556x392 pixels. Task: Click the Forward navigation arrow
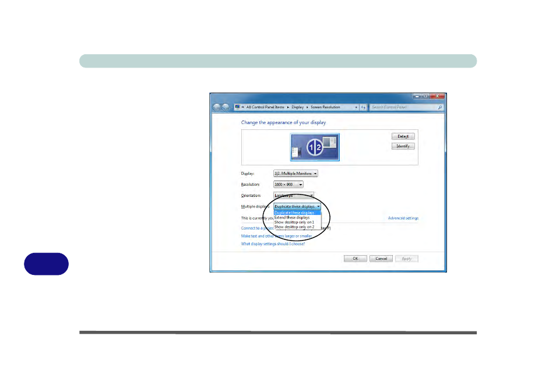(x=226, y=107)
